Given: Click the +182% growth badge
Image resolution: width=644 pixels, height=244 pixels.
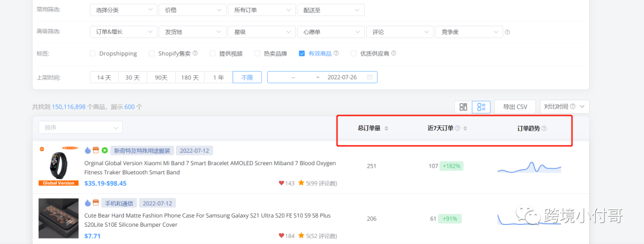Looking at the screenshot, I should pyautogui.click(x=451, y=166).
